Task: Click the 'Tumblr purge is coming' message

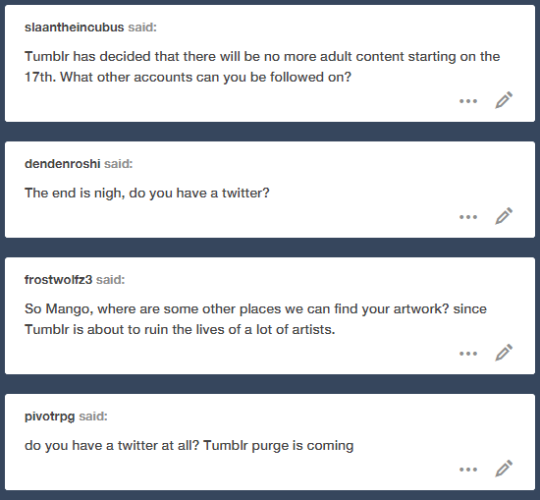Action: (x=189, y=446)
